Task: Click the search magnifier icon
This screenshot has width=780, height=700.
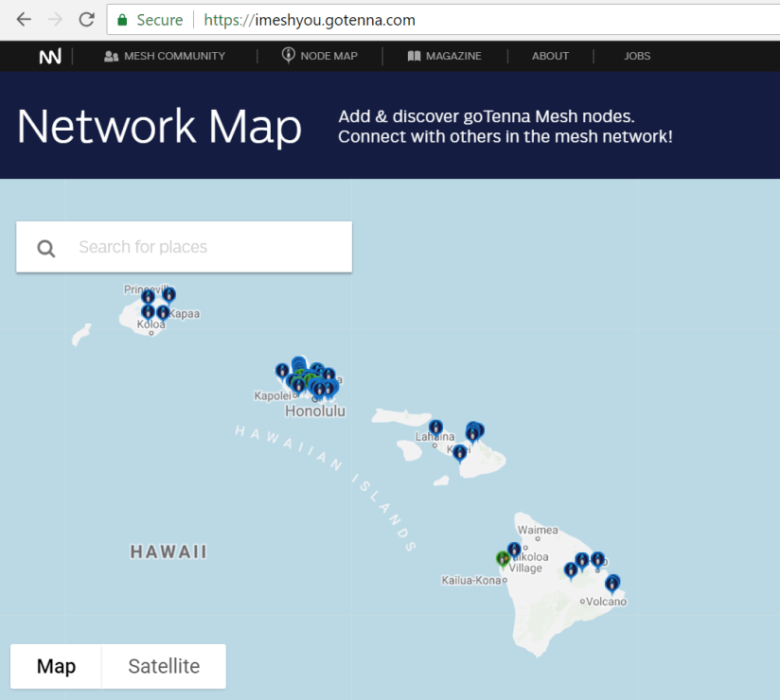Action: tap(45, 248)
